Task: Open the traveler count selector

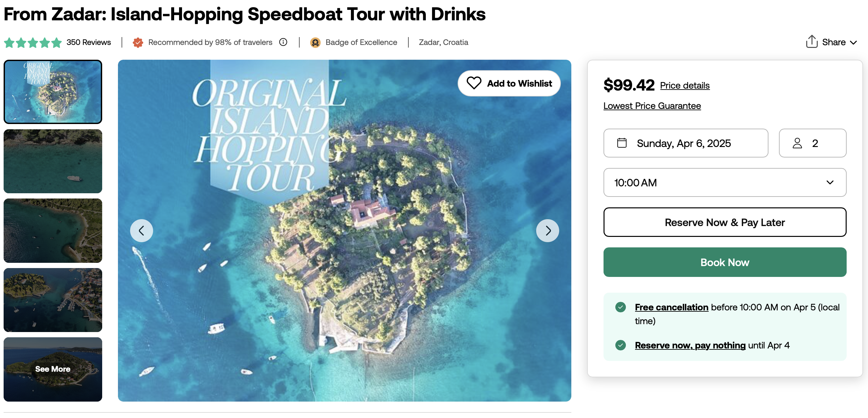Action: point(812,143)
